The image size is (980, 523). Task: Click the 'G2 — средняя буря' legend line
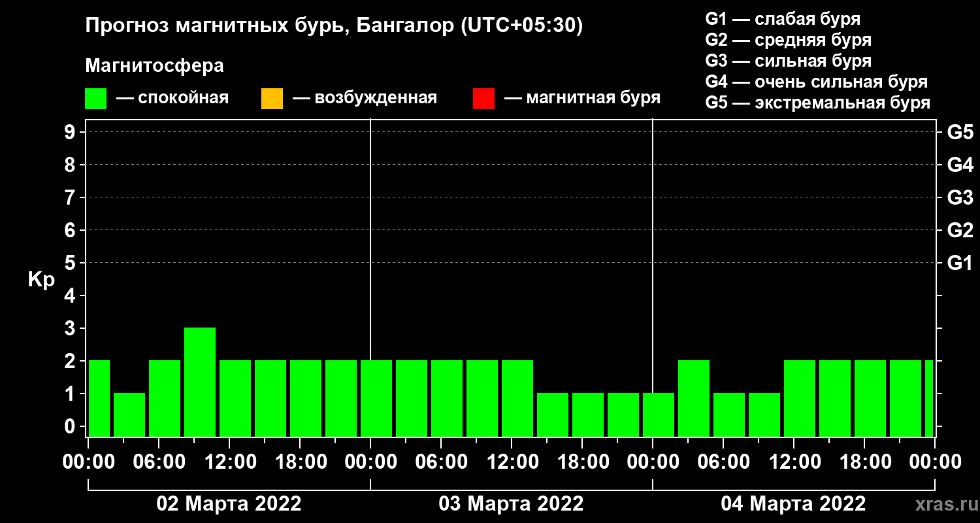(789, 40)
